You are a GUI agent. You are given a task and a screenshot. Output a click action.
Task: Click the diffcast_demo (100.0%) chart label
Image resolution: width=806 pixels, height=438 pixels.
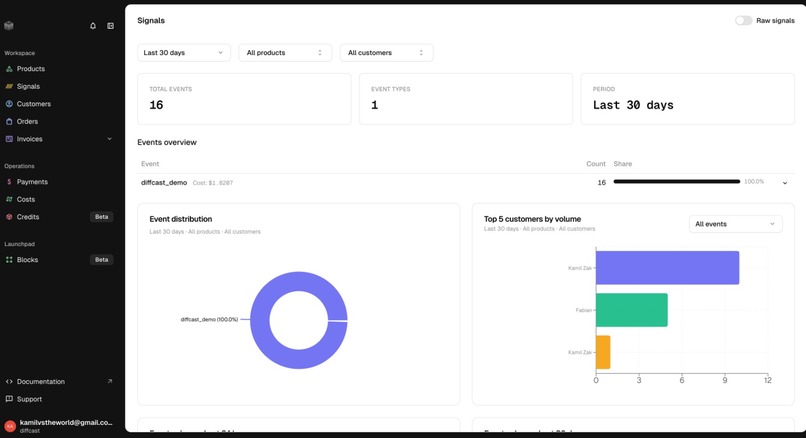(x=209, y=319)
